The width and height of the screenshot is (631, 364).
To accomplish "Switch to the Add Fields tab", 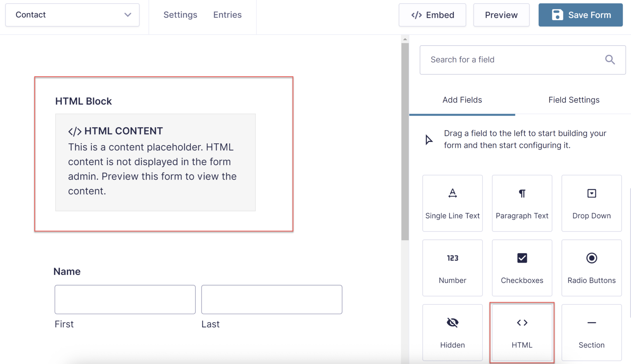I will (462, 100).
